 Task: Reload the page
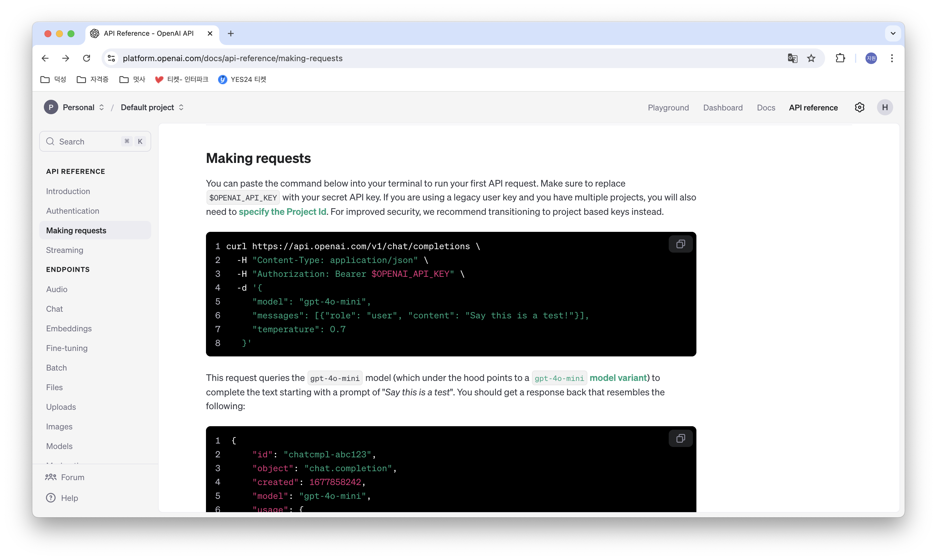coord(87,58)
